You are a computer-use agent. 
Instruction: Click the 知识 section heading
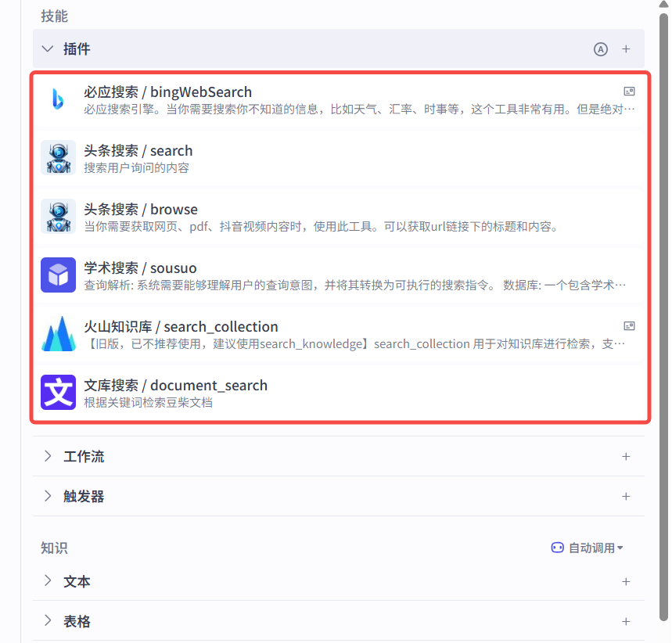point(55,548)
